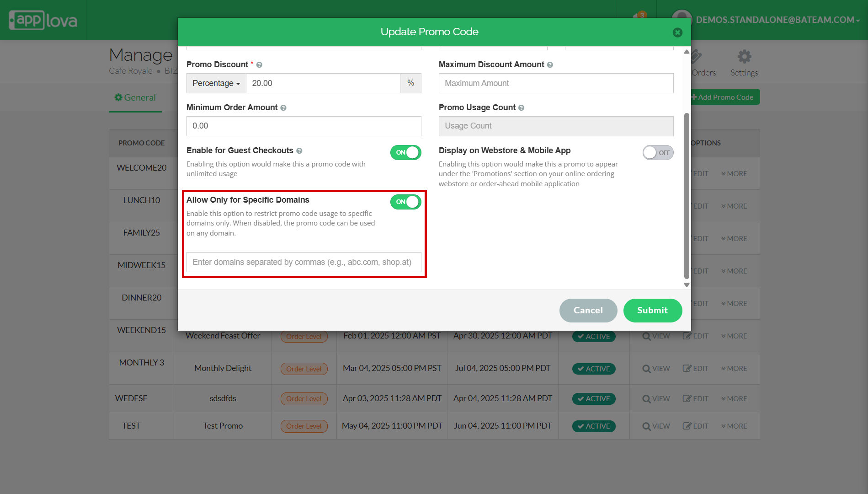Screen dimensions: 868x494
Task: Click help icon beside Enable for Guest Checkouts
Action: 299,151
